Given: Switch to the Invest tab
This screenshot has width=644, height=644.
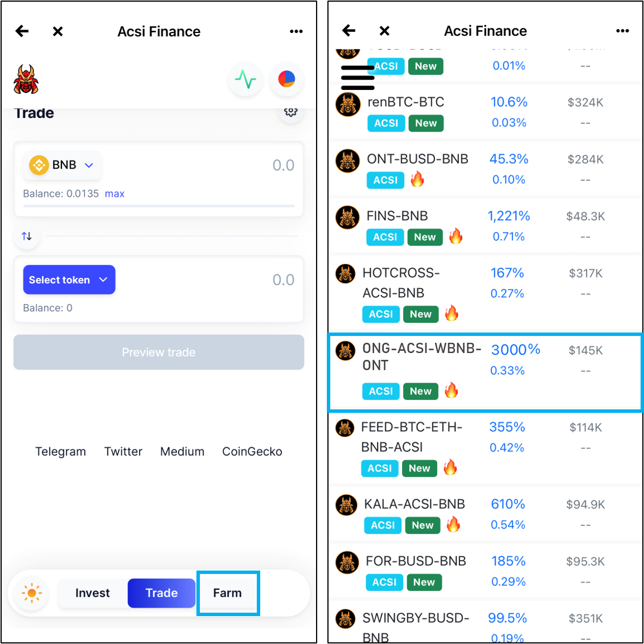Looking at the screenshot, I should coord(92,593).
